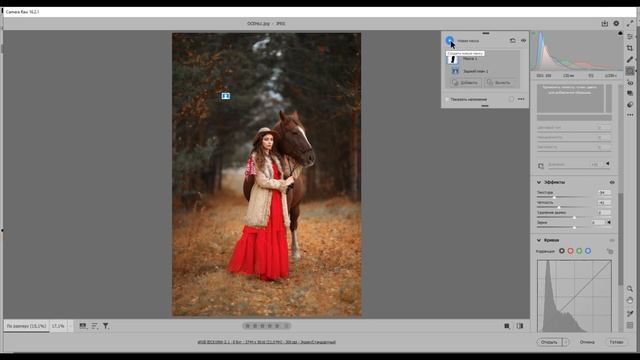Switch to single view with the bottom-right icon
Screen dimensions: 640x360
point(507,326)
